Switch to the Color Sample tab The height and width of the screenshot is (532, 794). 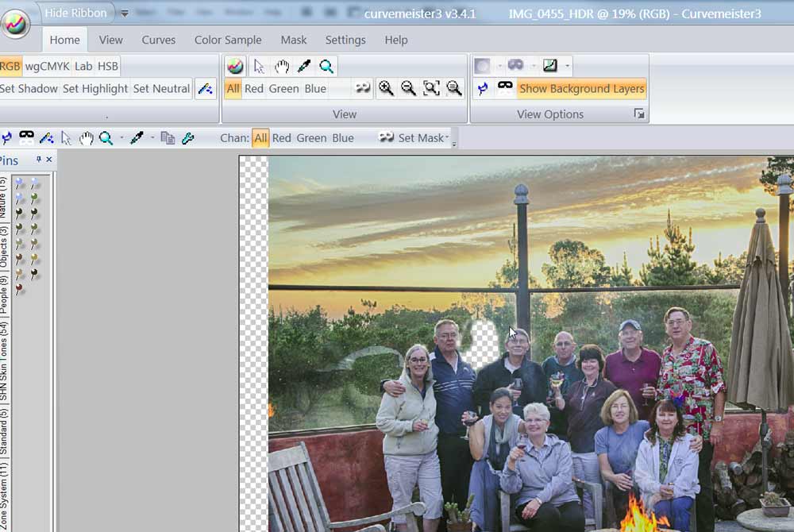[x=228, y=40]
